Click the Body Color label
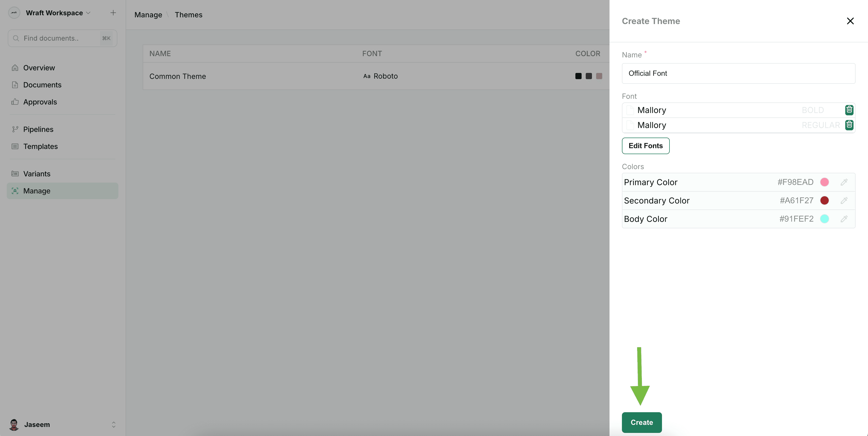 coord(645,219)
